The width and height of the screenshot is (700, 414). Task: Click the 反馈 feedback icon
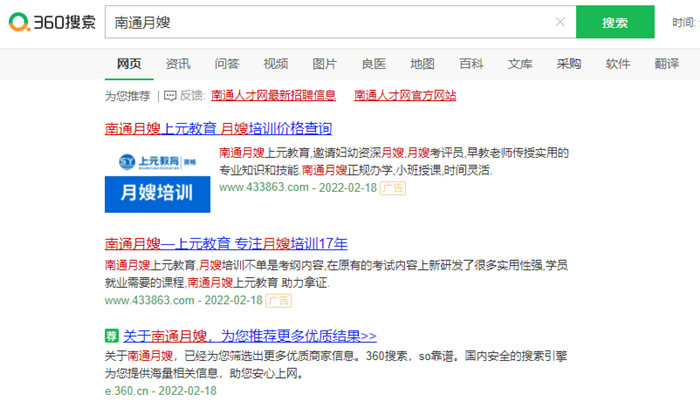point(170,96)
